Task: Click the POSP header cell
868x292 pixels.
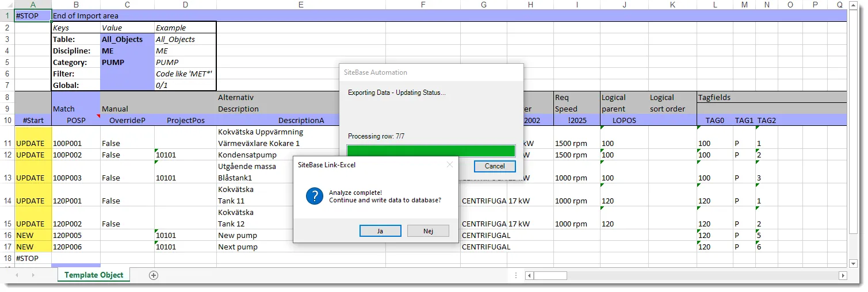Action: click(76, 120)
